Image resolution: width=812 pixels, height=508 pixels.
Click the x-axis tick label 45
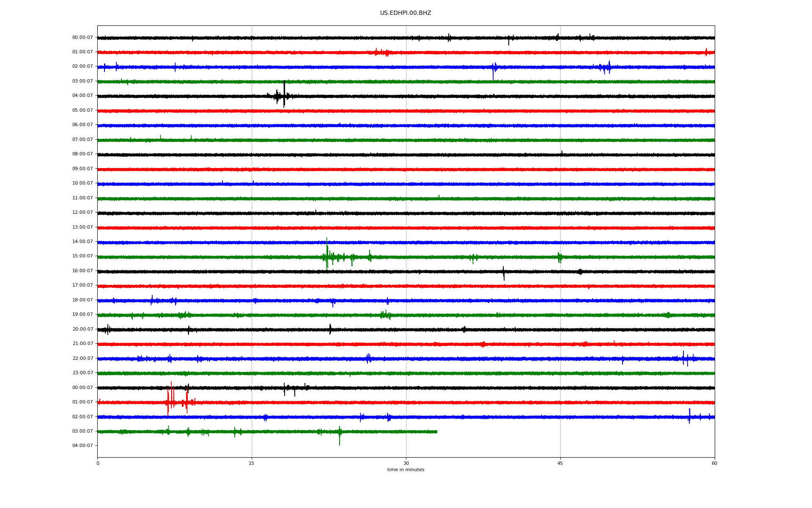pyautogui.click(x=560, y=463)
